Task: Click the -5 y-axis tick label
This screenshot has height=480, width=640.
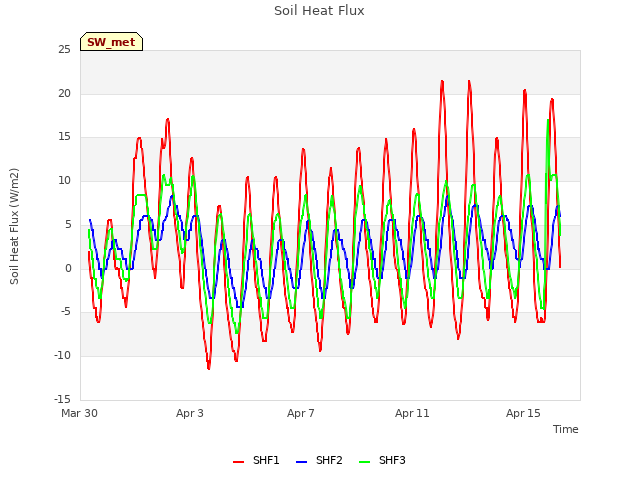Action: click(65, 312)
